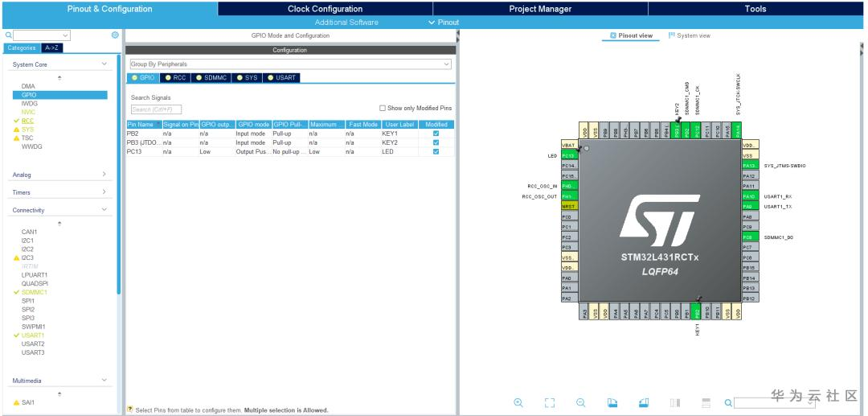The image size is (868, 416).
Task: Open the Tools tab
Action: (x=755, y=9)
